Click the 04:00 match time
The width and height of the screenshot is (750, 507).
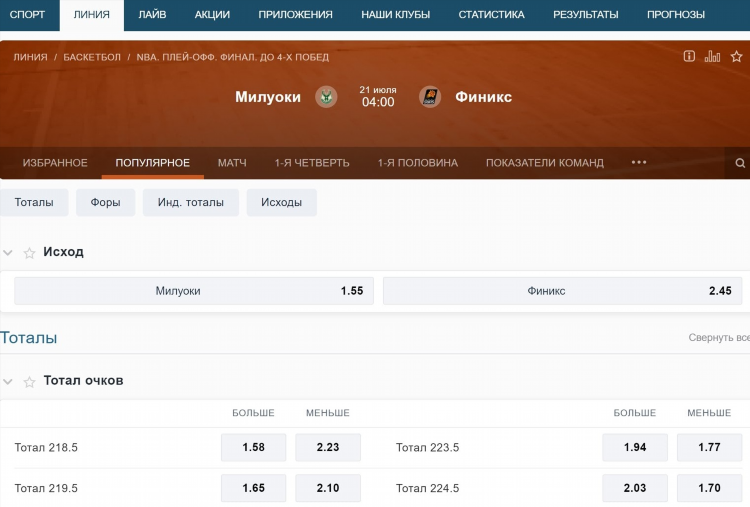(x=378, y=102)
